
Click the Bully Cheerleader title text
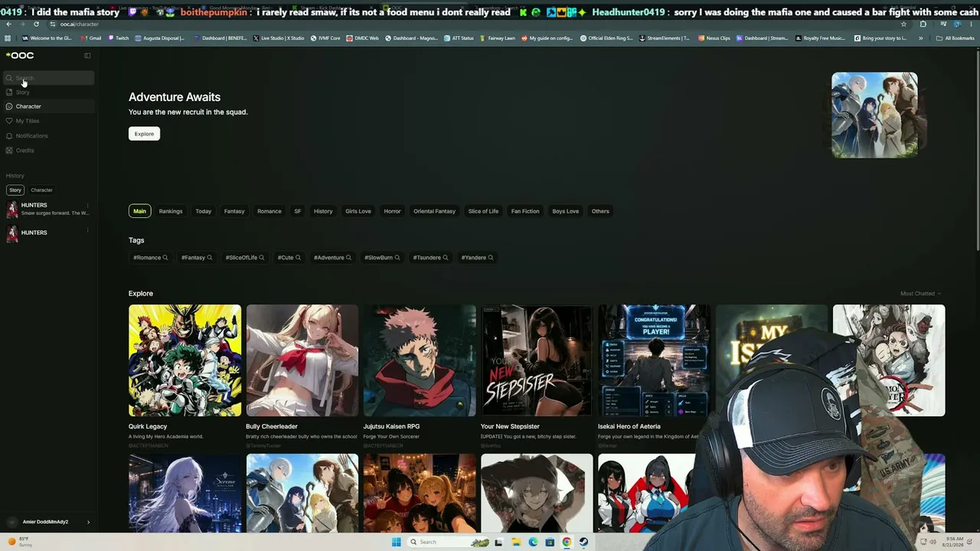(x=272, y=426)
